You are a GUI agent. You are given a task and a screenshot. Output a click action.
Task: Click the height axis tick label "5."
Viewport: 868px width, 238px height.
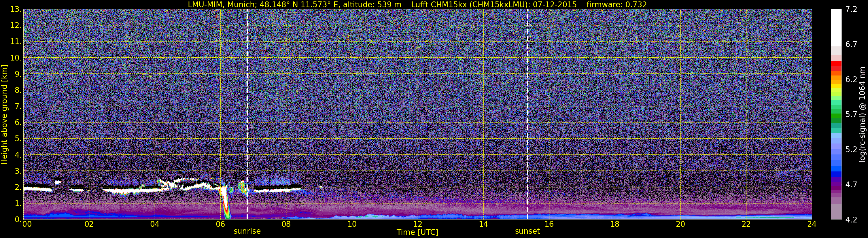(x=18, y=139)
